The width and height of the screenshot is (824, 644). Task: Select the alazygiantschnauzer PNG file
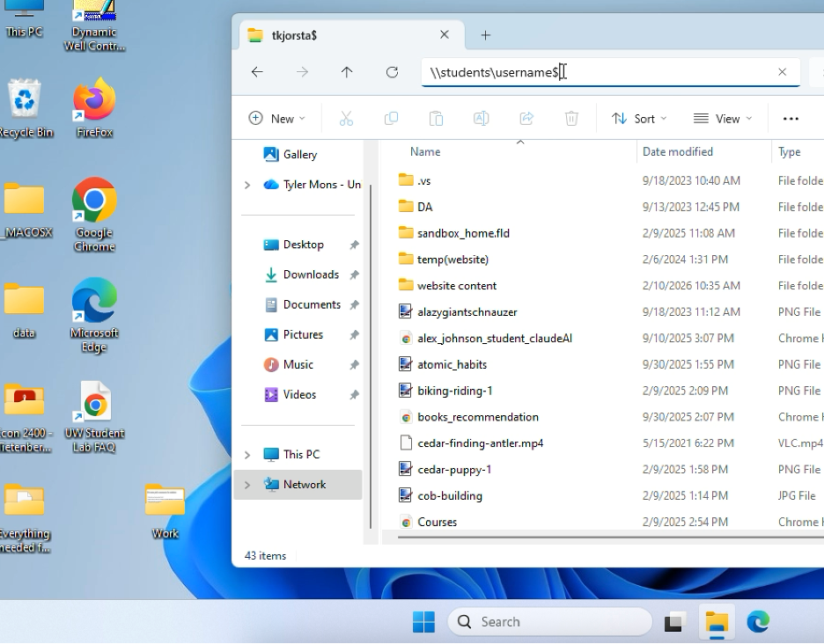pos(467,312)
